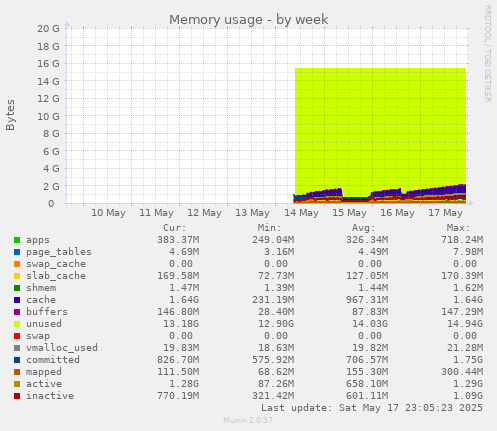
Task: Click slab_cache min value 72.73M
Action: tap(276, 276)
